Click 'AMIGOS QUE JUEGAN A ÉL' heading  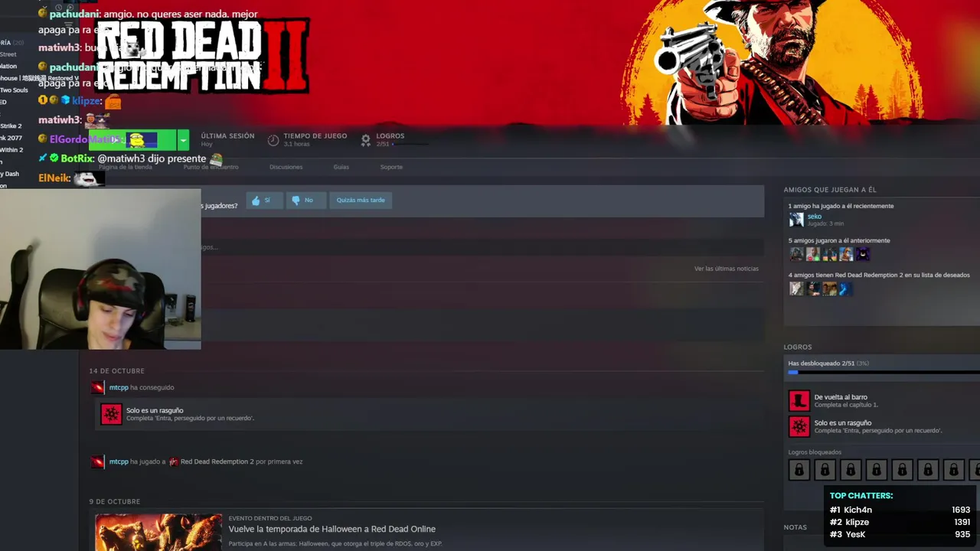click(830, 189)
